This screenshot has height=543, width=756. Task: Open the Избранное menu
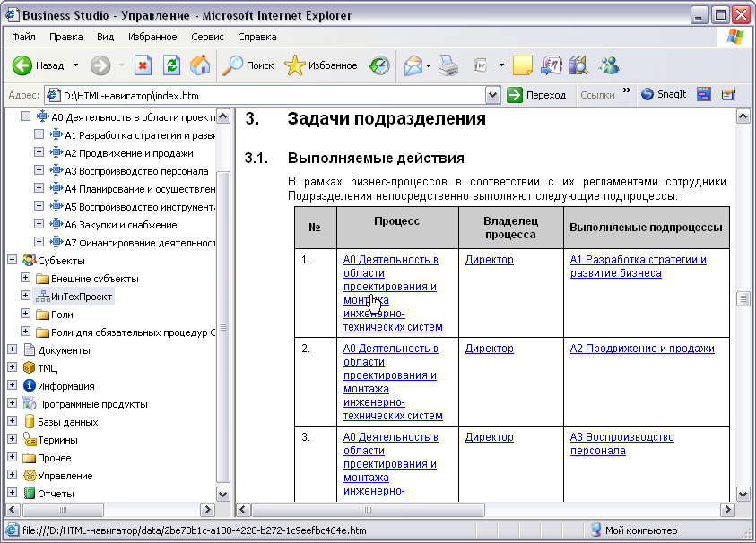point(152,37)
